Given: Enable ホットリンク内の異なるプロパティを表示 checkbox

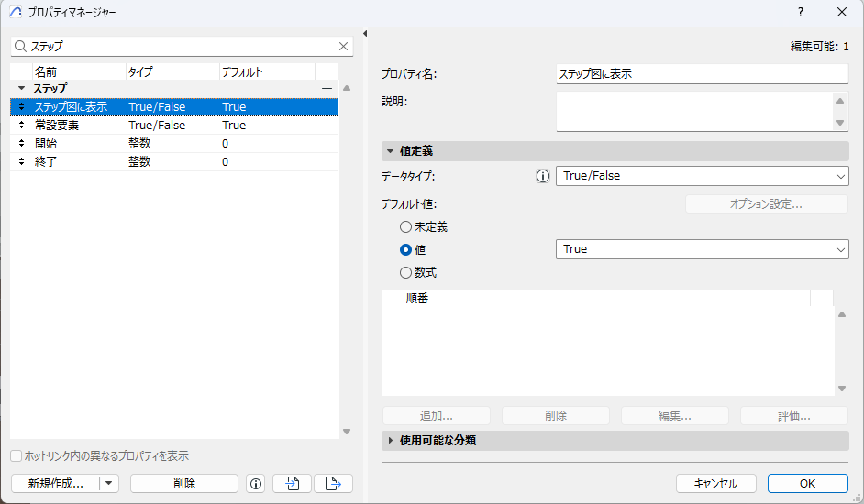Looking at the screenshot, I should tap(17, 456).
